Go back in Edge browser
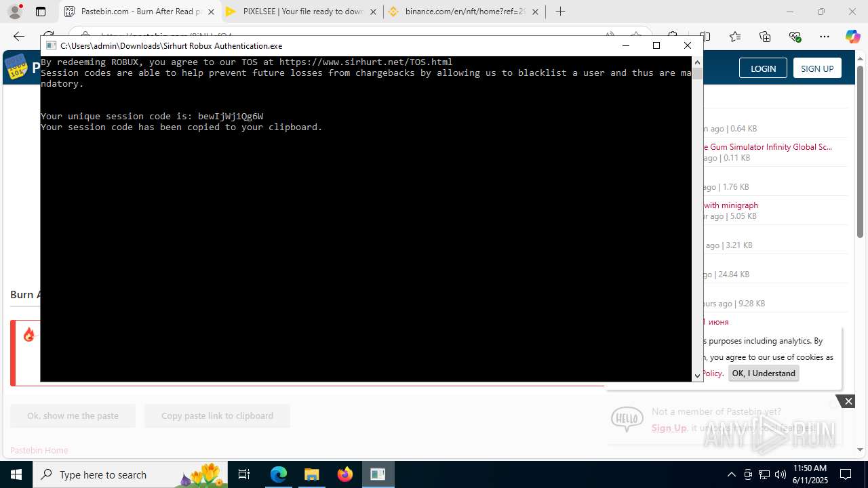The image size is (868, 488). [x=19, y=37]
